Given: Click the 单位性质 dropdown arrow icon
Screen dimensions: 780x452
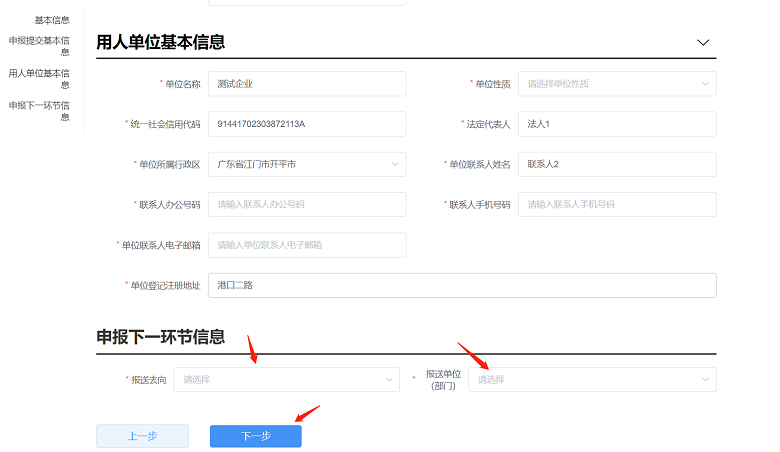Looking at the screenshot, I should (x=705, y=84).
